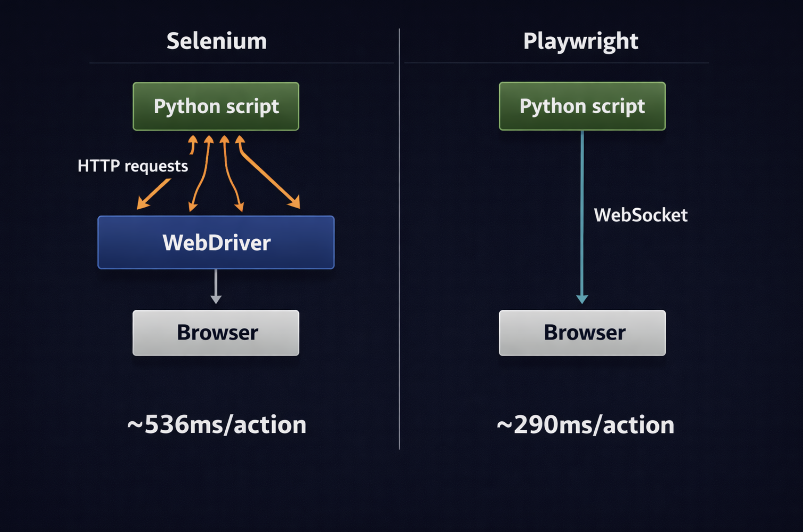The image size is (803, 532).
Task: Click the Playwright column heading
Action: click(581, 42)
